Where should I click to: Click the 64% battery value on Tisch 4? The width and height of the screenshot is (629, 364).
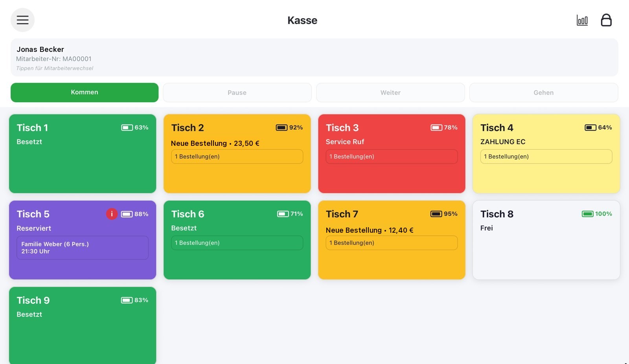point(605,128)
